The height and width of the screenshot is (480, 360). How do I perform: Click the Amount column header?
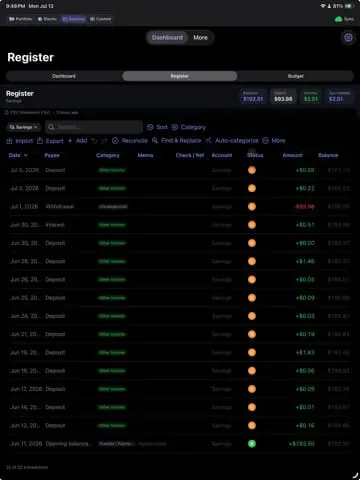292,155
